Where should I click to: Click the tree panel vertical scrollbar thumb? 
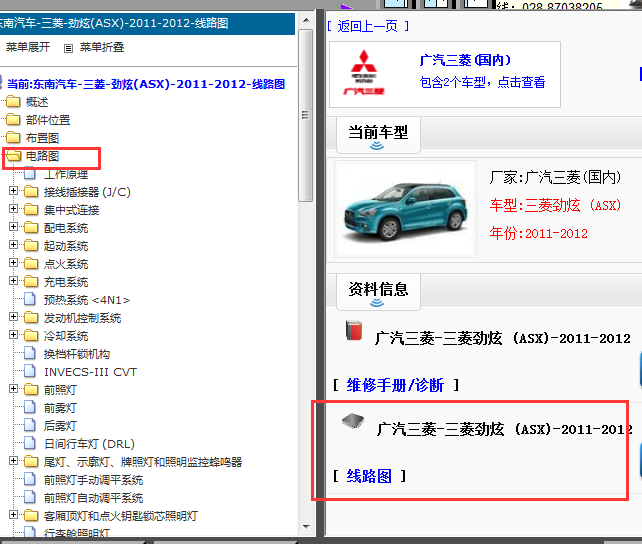coord(305,115)
